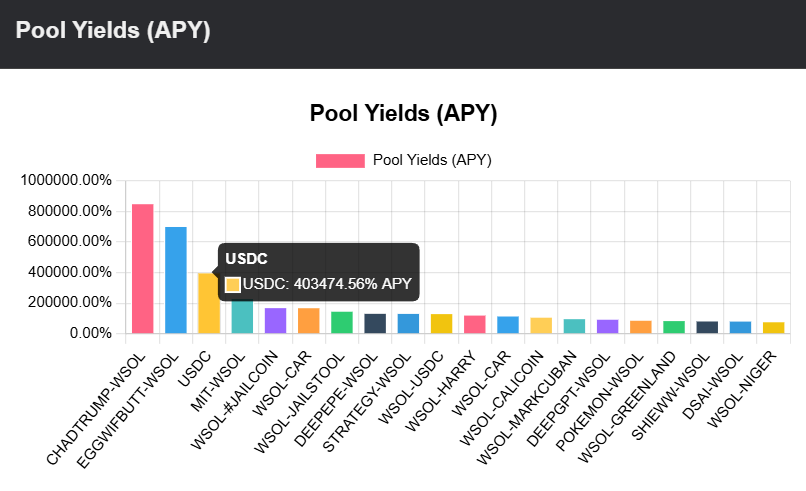Select the green WSOL-JAILSTOOL bar
The height and width of the screenshot is (491, 806).
coord(341,322)
